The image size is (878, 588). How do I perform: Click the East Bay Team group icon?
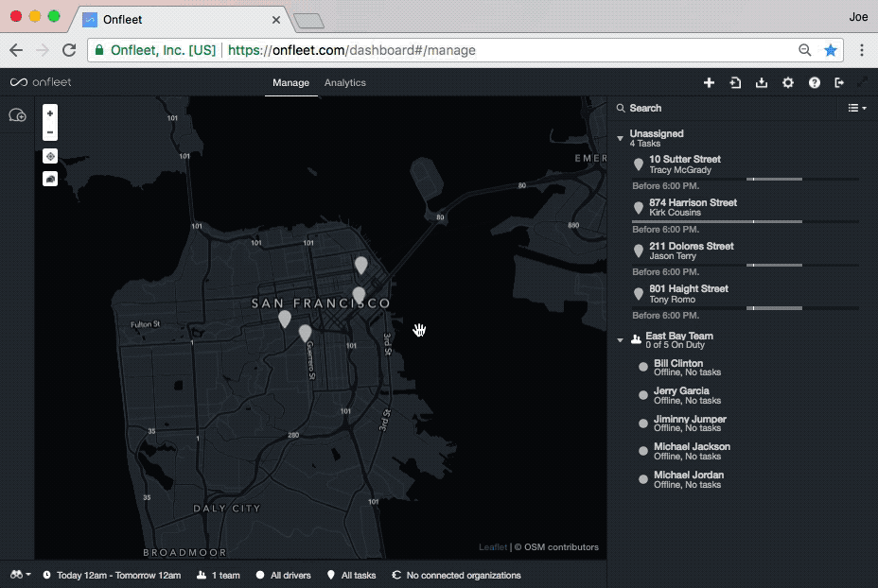click(x=636, y=339)
